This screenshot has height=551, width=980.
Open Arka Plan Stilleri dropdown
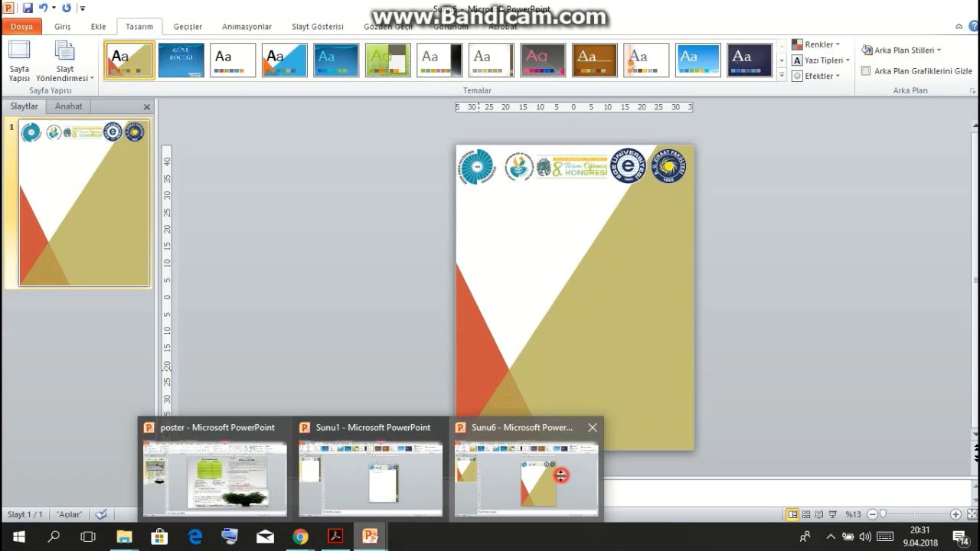coord(901,50)
